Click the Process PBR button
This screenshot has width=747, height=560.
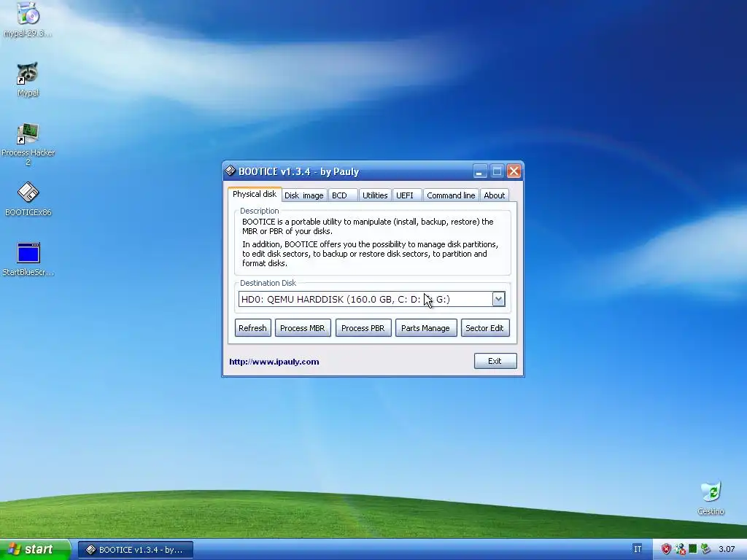tap(363, 328)
